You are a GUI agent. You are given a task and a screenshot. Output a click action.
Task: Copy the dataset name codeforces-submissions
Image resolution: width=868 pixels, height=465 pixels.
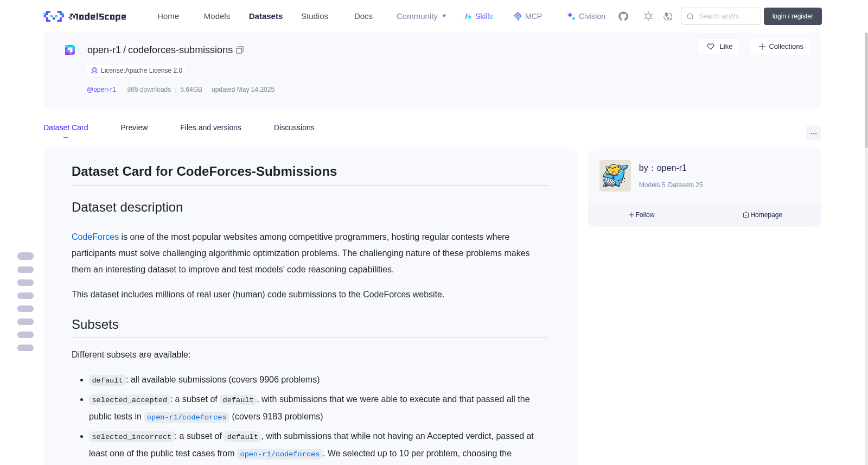[240, 50]
